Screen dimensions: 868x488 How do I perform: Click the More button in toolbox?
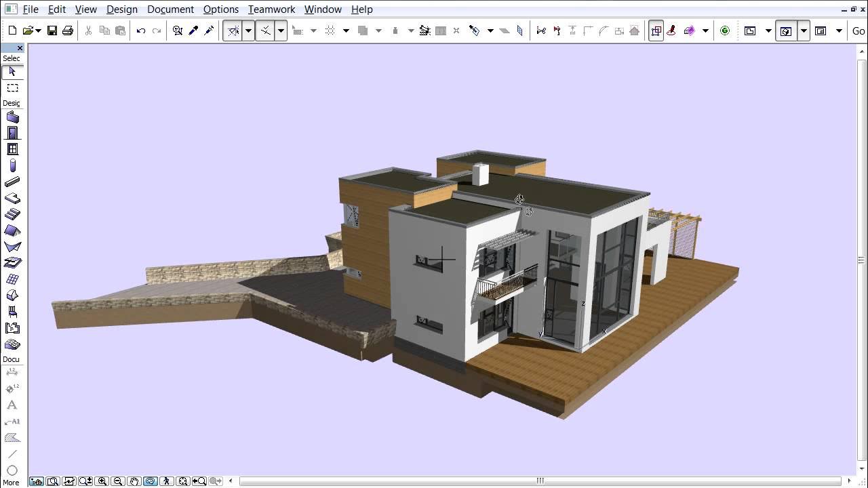(x=12, y=483)
